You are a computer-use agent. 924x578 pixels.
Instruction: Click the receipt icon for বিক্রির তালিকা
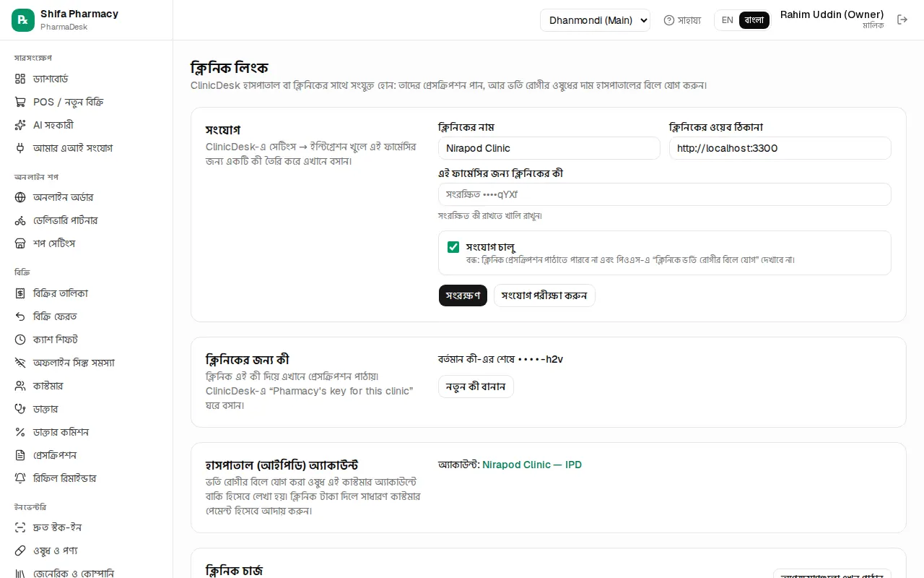(20, 293)
